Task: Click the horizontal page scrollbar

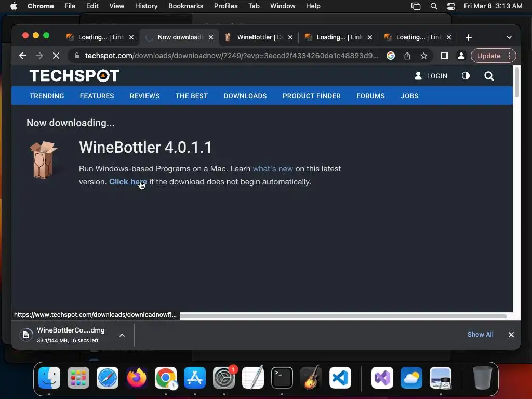Action: click(x=343, y=316)
